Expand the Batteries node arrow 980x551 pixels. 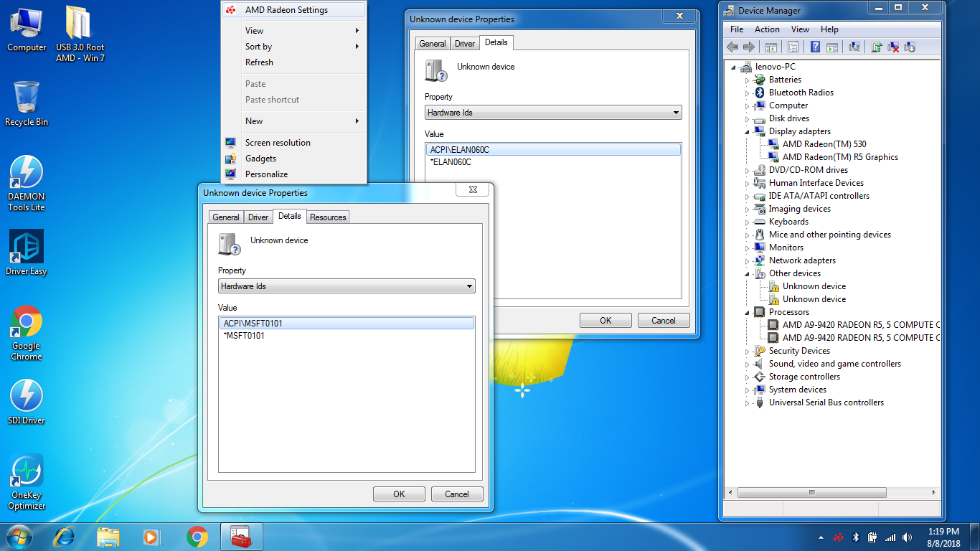pyautogui.click(x=747, y=80)
